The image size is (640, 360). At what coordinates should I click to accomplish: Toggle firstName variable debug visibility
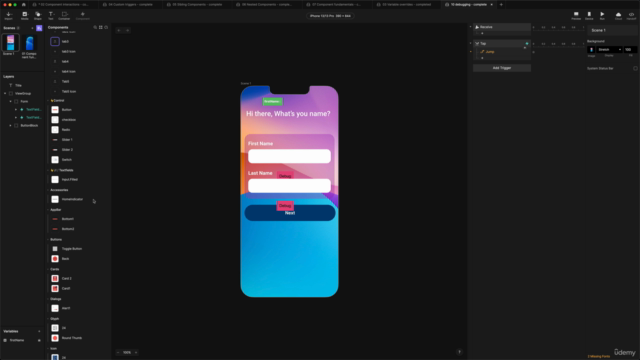click(39, 340)
